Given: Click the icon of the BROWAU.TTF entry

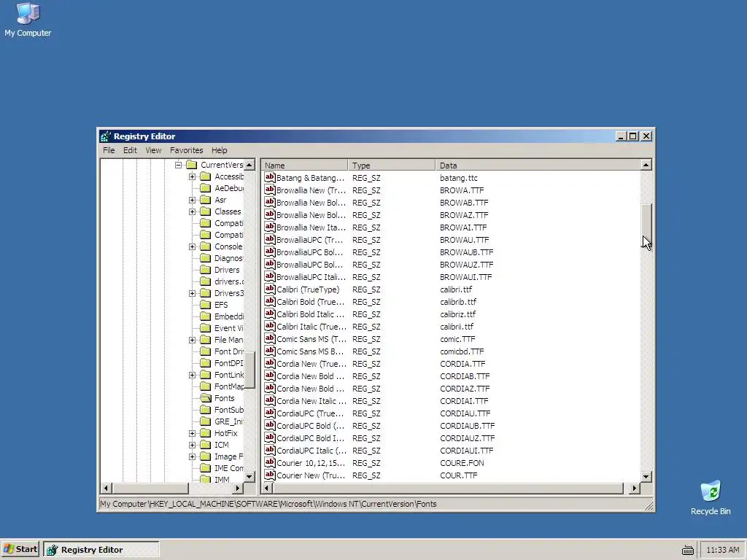Looking at the screenshot, I should pyautogui.click(x=270, y=239).
